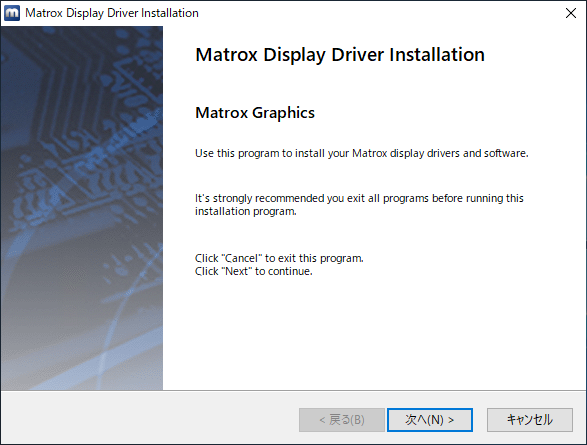
Task: Select the Matrox Graphics subheading
Action: [x=255, y=113]
